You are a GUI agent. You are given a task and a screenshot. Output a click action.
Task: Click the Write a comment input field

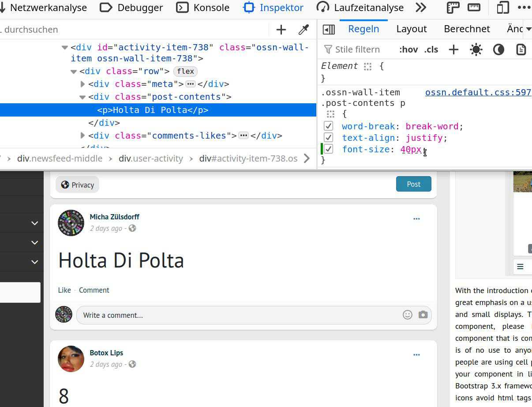click(x=238, y=315)
